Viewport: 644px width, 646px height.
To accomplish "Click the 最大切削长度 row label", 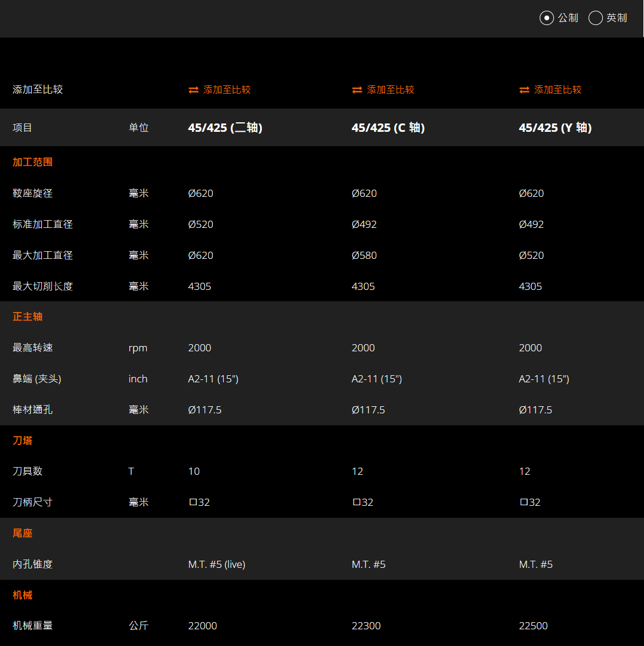I will coord(42,286).
